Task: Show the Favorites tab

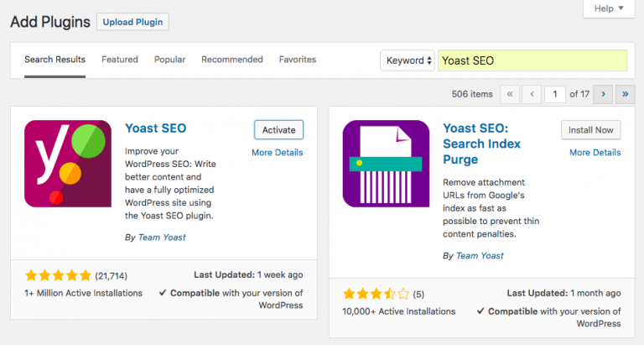Action: (298, 60)
